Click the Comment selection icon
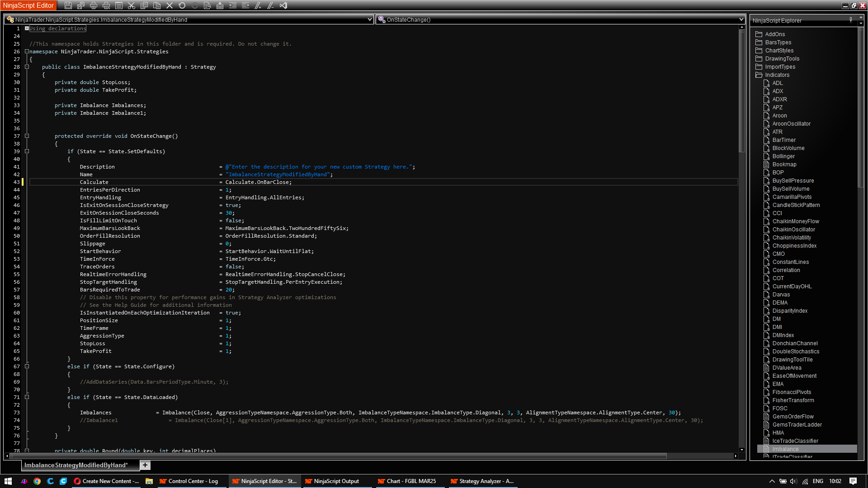This screenshot has width=868, height=488. click(x=258, y=5)
